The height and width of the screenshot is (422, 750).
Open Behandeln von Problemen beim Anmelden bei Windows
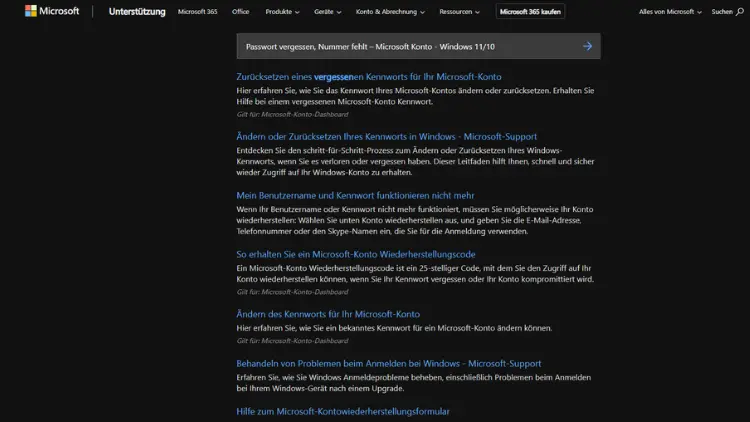point(389,363)
